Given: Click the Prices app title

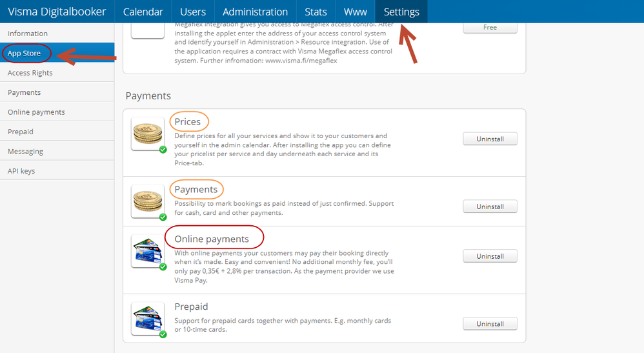Looking at the screenshot, I should click(187, 121).
